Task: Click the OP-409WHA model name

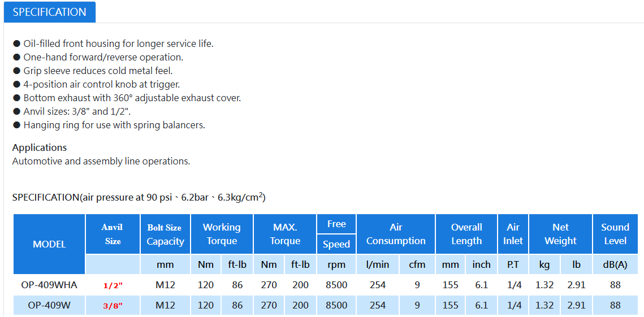Action: click(49, 285)
